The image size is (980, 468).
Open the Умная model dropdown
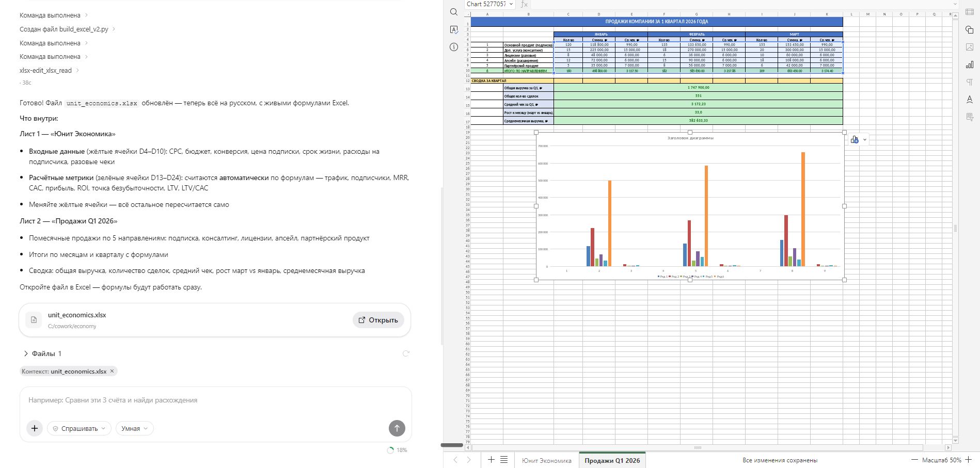click(x=134, y=428)
